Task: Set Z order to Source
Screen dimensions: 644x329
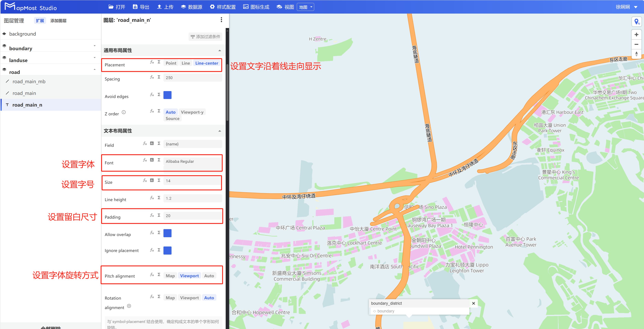Action: (x=173, y=119)
